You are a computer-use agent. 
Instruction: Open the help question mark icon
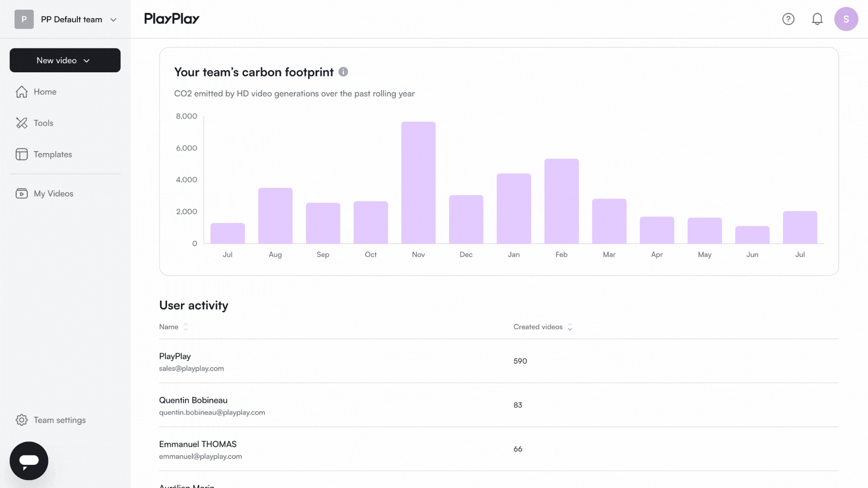(788, 19)
